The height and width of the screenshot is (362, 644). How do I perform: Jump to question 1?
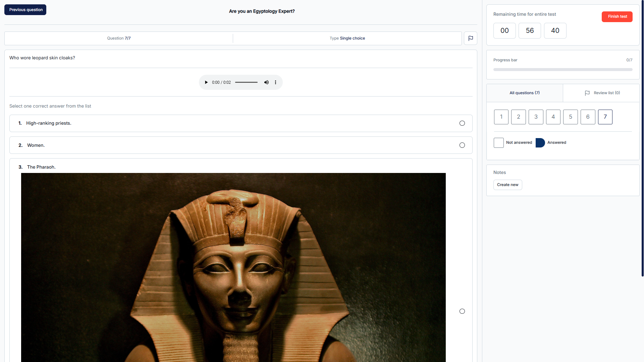pos(501,117)
